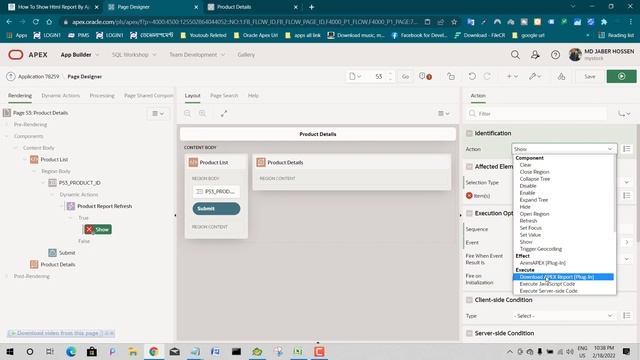Image resolution: width=640 pixels, height=360 pixels.
Task: Collapse the Pre-Rendering tree node
Action: pos(7,124)
